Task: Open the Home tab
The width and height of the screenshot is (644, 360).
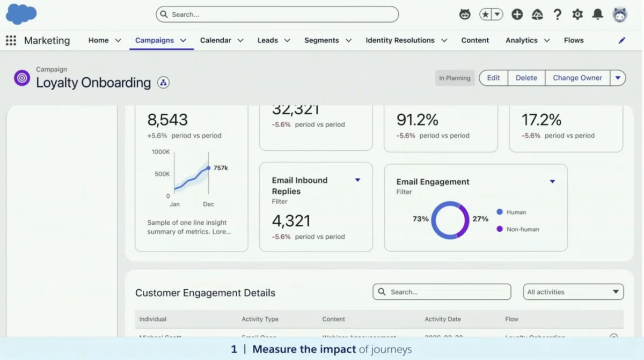Action: (x=99, y=40)
